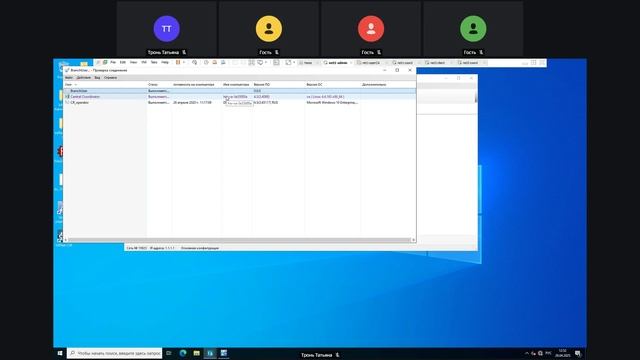
Task: Click the orange pause VM icon
Action: pyautogui.click(x=178, y=62)
